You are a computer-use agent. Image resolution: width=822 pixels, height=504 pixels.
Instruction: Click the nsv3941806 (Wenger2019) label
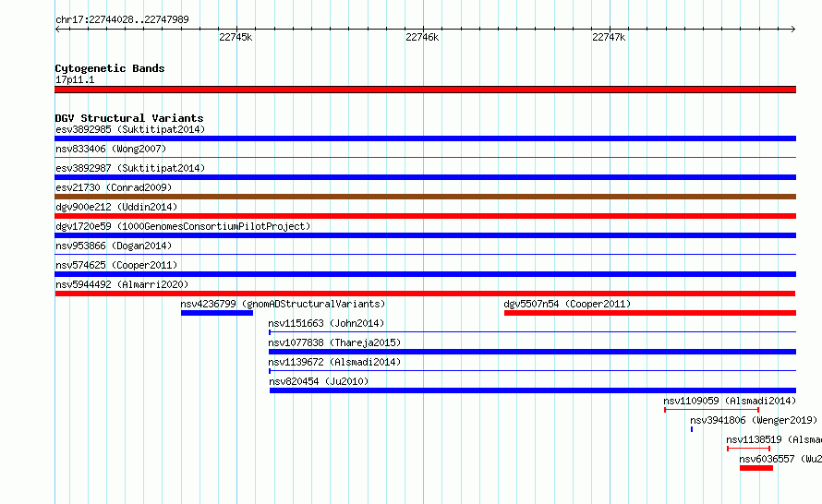pyautogui.click(x=754, y=420)
